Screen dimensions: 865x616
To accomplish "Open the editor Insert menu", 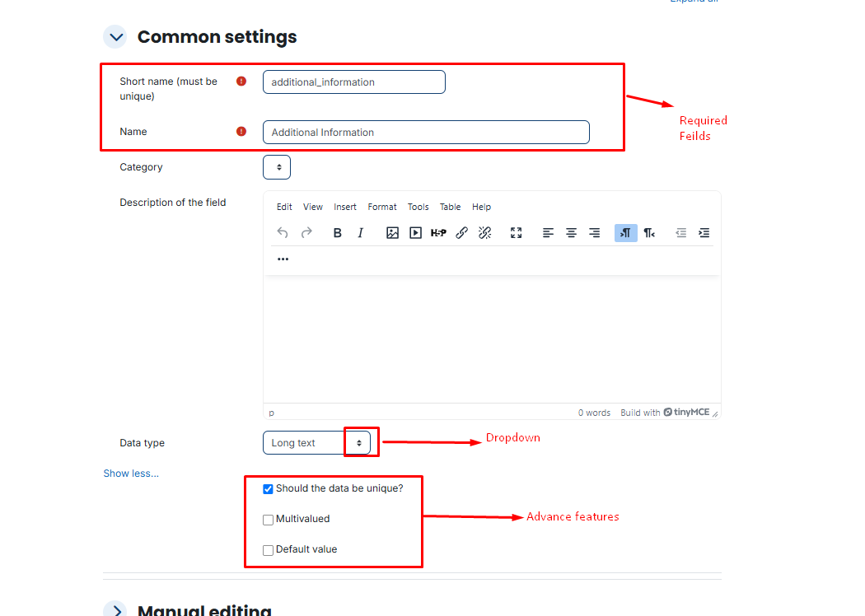I will coord(345,207).
